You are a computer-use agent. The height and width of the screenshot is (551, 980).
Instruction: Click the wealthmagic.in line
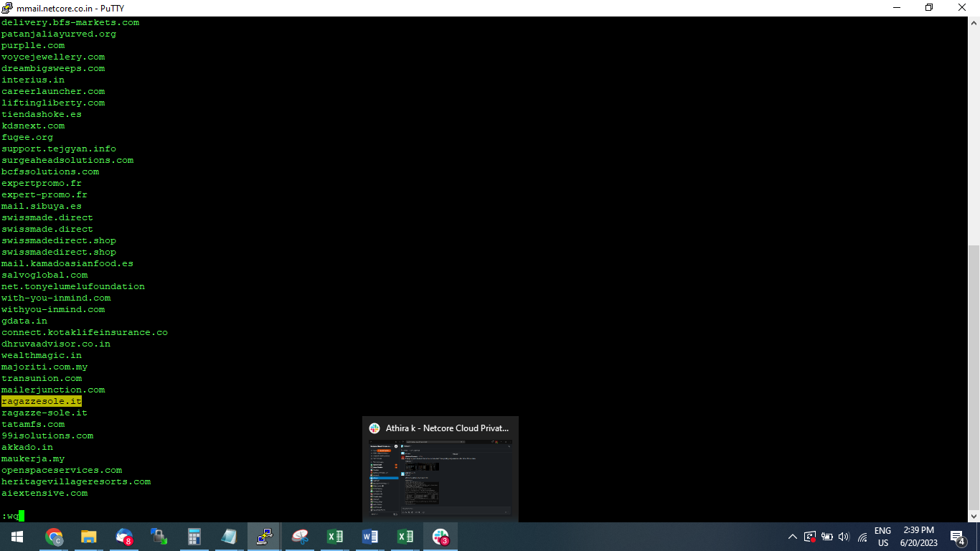pos(42,355)
